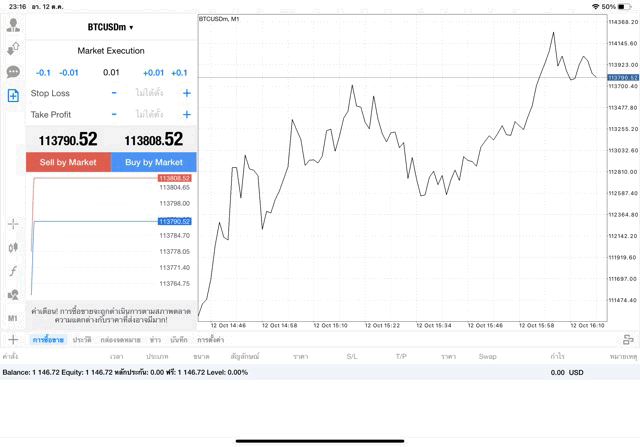The width and height of the screenshot is (640, 447).
Task: Increase the Stop Loss with plus
Action: coord(186,93)
